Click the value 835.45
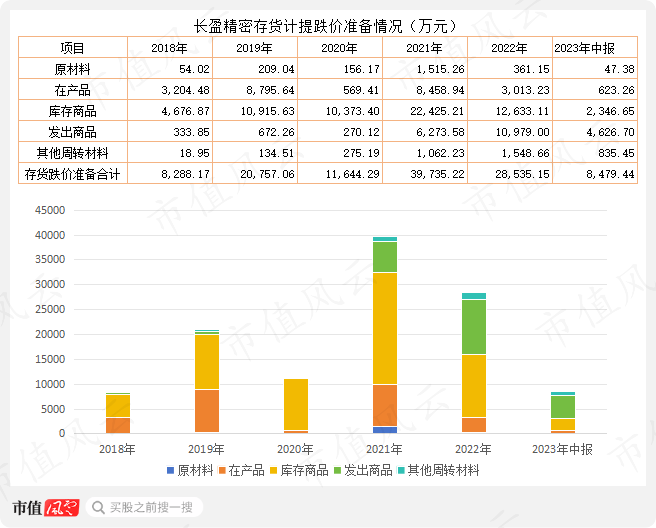Viewport: 656px width, 528px height. [x=616, y=153]
